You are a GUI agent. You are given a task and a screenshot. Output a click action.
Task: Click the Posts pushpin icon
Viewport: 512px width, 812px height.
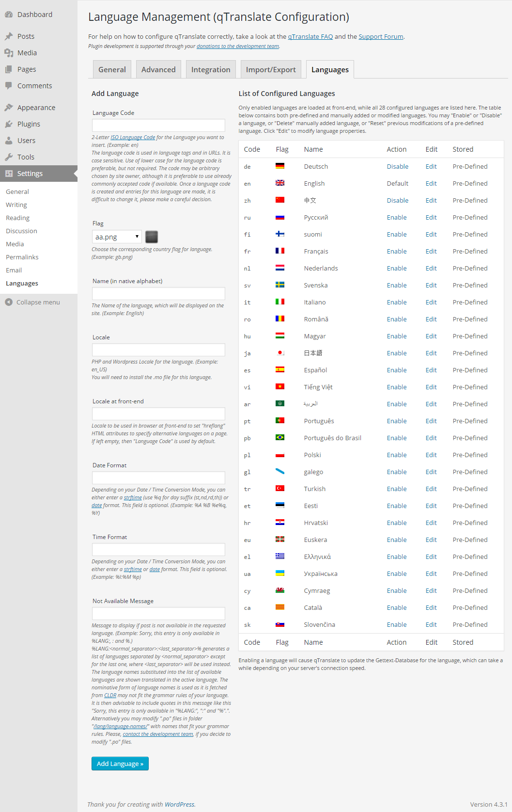coord(9,36)
